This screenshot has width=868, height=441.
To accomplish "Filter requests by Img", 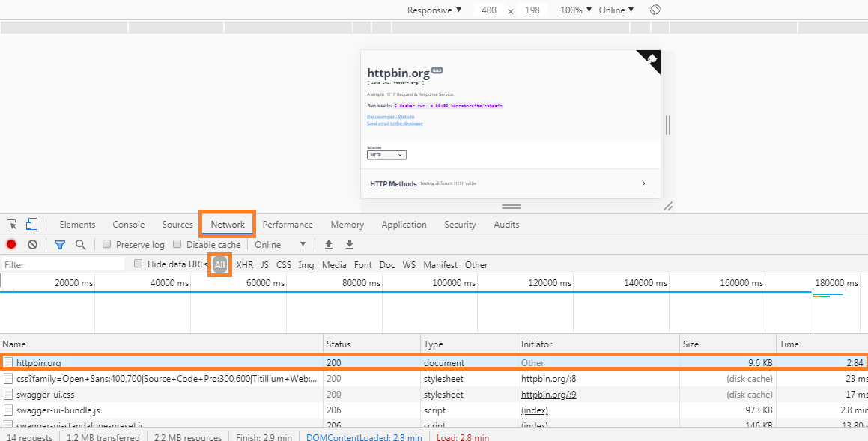I will point(306,264).
